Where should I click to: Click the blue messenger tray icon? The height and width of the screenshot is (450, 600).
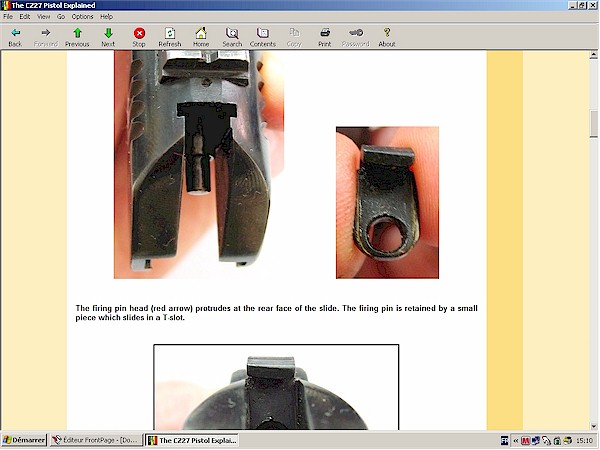[x=535, y=441]
